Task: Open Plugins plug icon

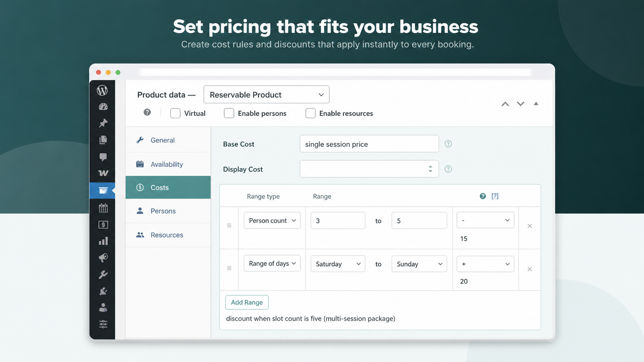Action: click(x=103, y=291)
